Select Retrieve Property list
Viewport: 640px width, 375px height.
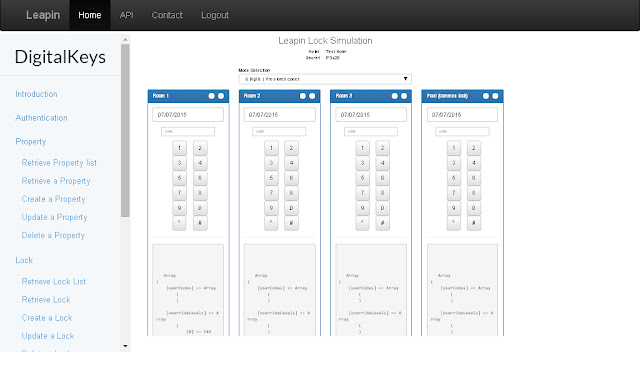pyautogui.click(x=59, y=163)
